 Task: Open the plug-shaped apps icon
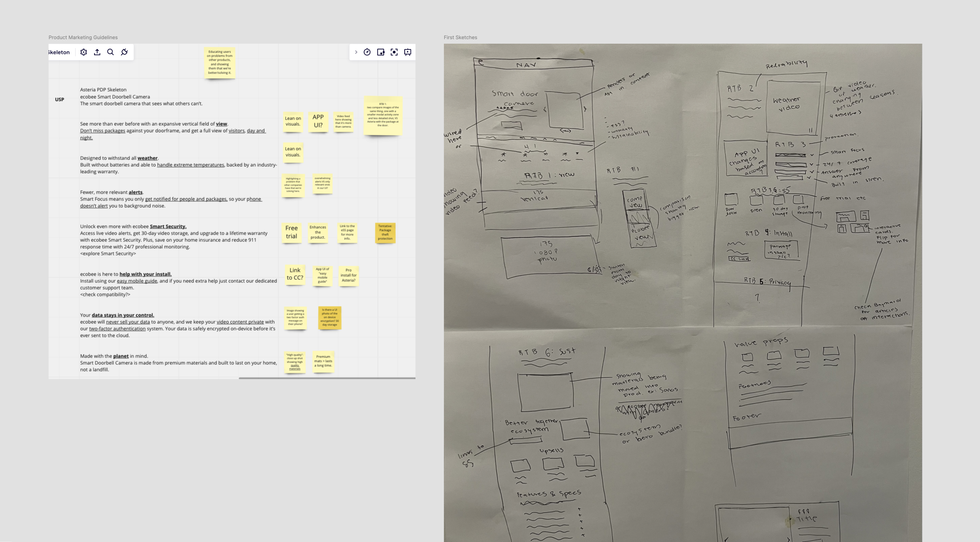(x=125, y=52)
